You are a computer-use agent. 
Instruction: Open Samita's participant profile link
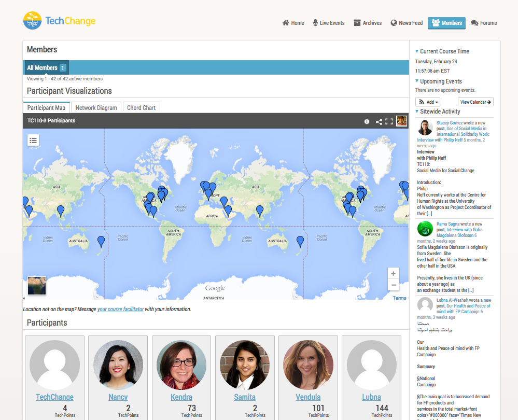245,397
